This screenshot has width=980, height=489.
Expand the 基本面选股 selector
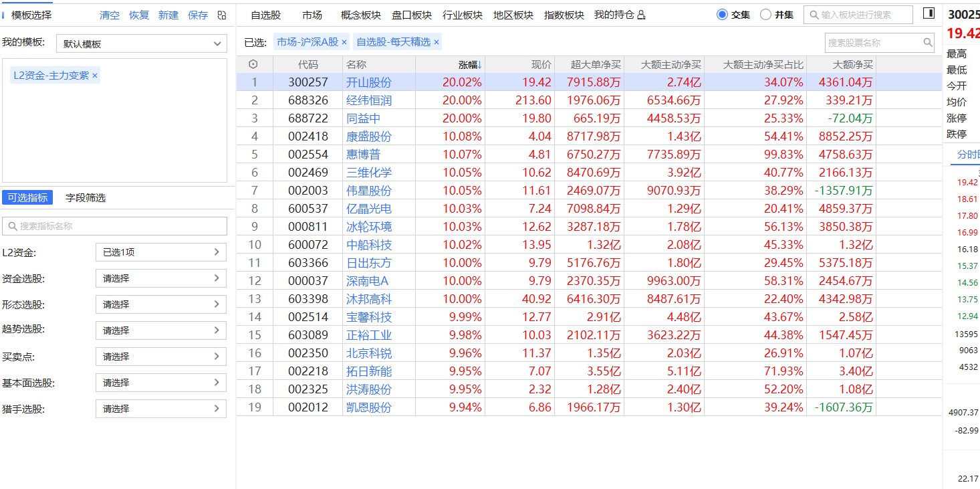(x=161, y=383)
